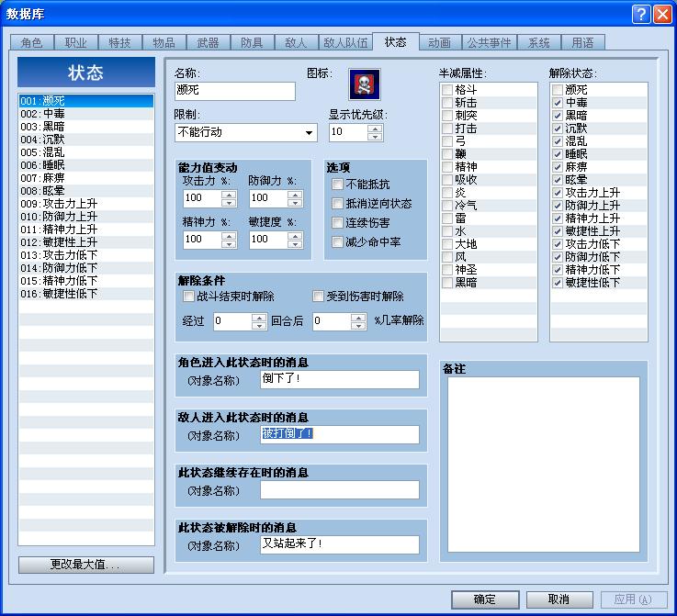Select state 016:敏捷性低下 in the list
Image resolution: width=677 pixels, height=616 pixels.
coord(86,294)
